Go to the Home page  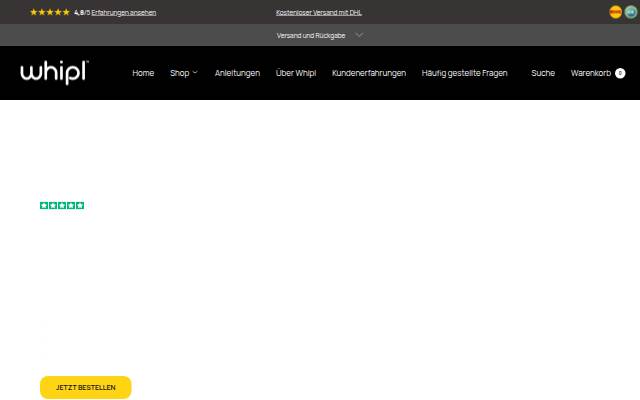click(x=143, y=73)
